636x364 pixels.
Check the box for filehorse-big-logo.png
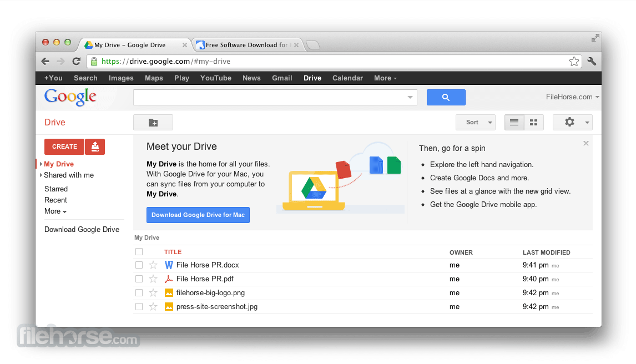coord(139,292)
